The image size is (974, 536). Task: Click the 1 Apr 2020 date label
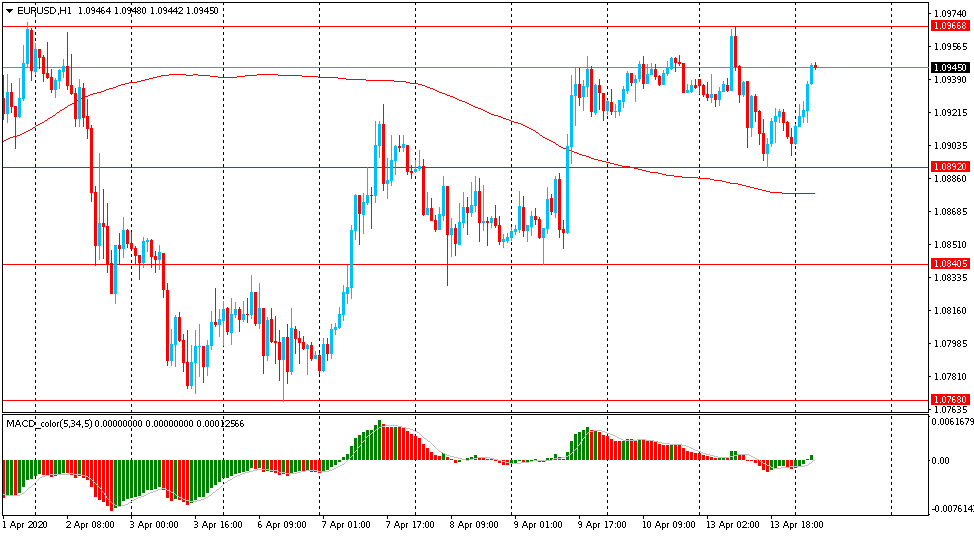25,525
